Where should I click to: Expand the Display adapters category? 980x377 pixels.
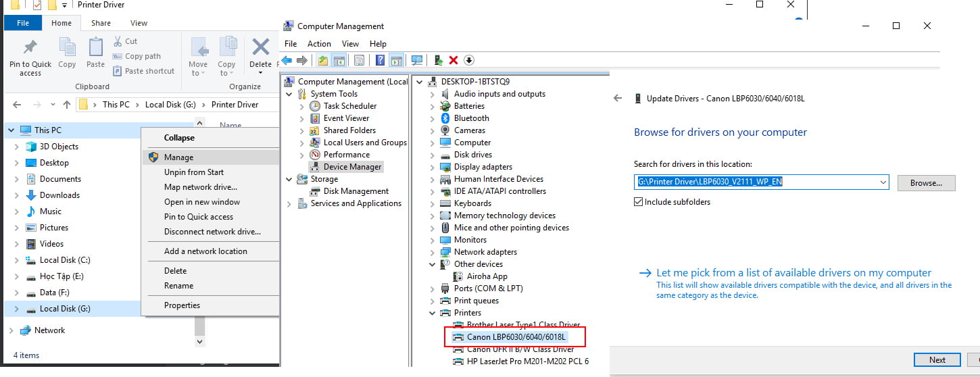pyautogui.click(x=433, y=167)
